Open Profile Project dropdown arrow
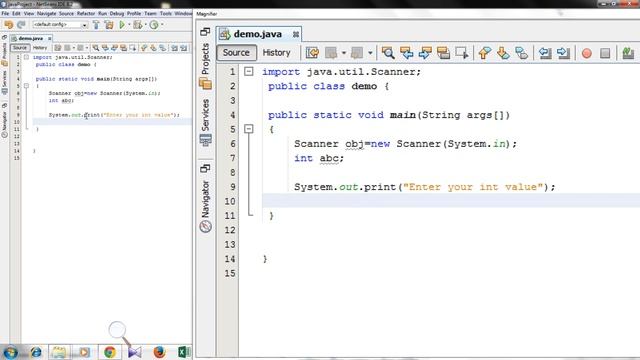 point(162,25)
